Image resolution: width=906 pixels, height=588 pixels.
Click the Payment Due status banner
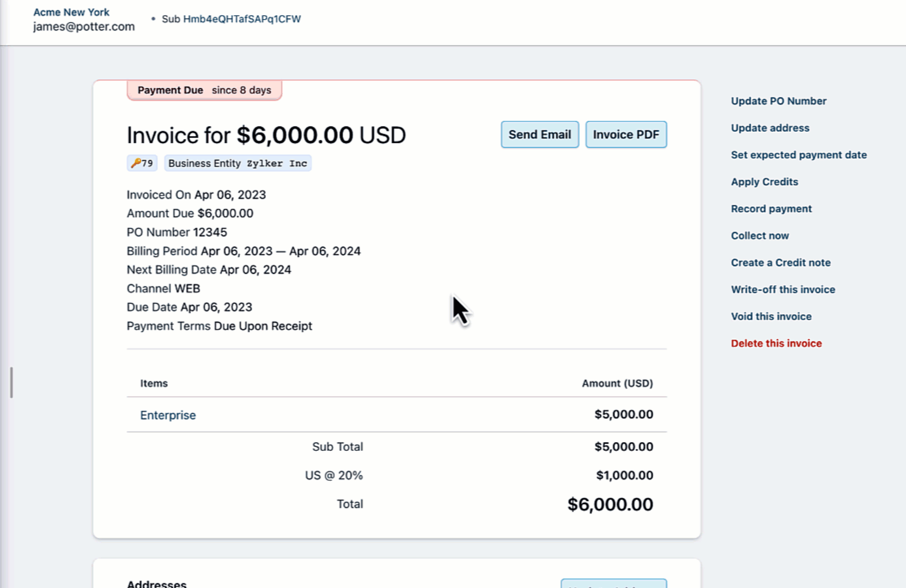(204, 90)
